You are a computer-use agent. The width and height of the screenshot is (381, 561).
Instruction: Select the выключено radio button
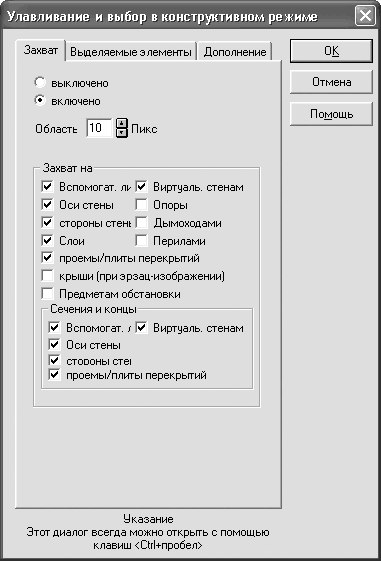(40, 83)
